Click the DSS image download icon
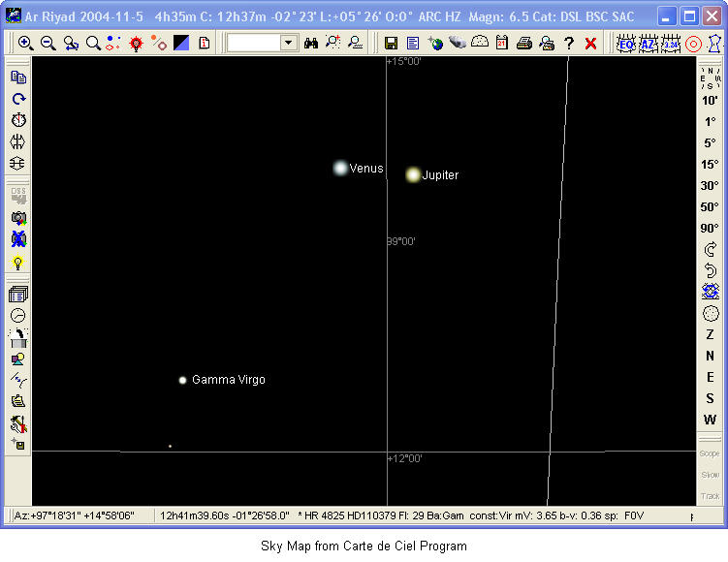The width and height of the screenshot is (728, 562). tap(18, 196)
